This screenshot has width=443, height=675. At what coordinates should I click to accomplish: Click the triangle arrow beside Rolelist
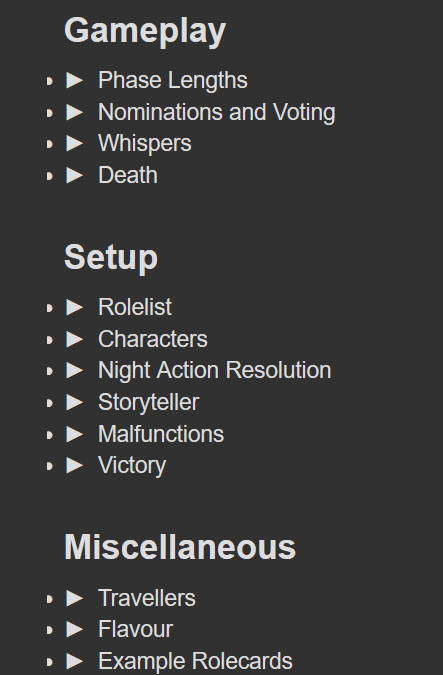[x=74, y=307]
